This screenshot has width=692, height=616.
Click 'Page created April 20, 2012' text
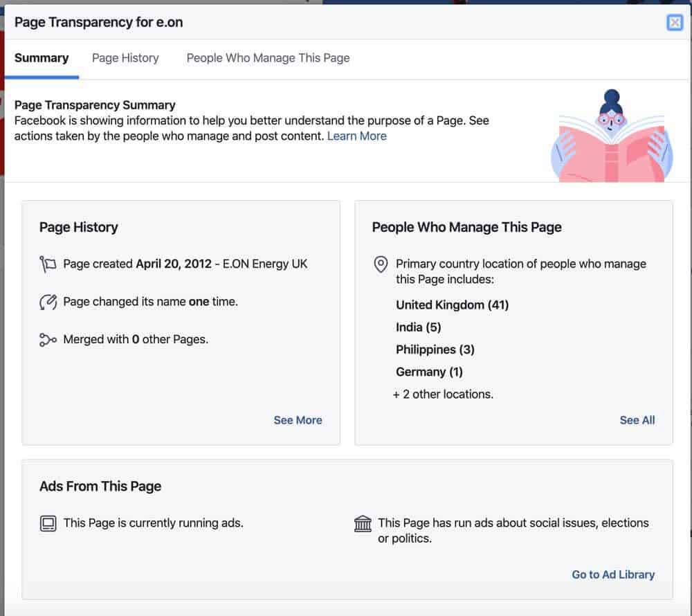pyautogui.click(x=137, y=264)
